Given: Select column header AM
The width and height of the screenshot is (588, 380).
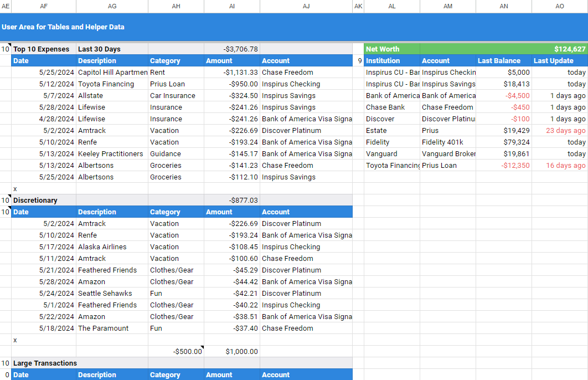Looking at the screenshot, I should coord(448,6).
